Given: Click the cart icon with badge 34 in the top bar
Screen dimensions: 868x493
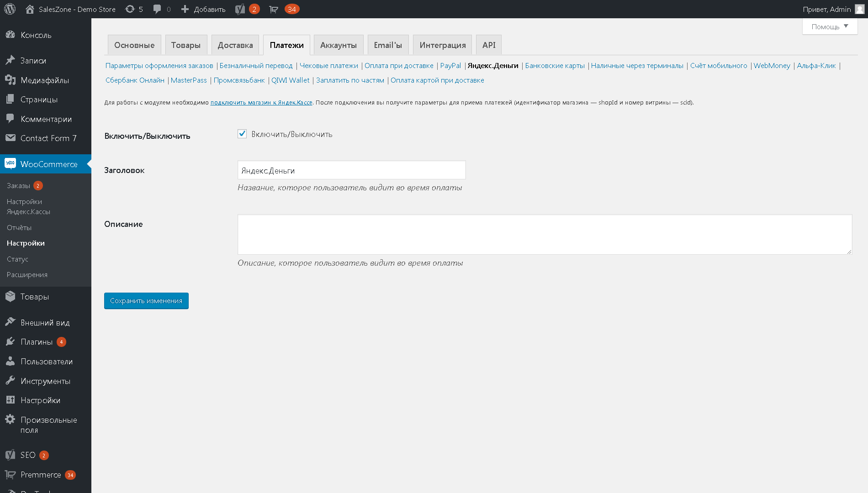Looking at the screenshot, I should [x=274, y=9].
